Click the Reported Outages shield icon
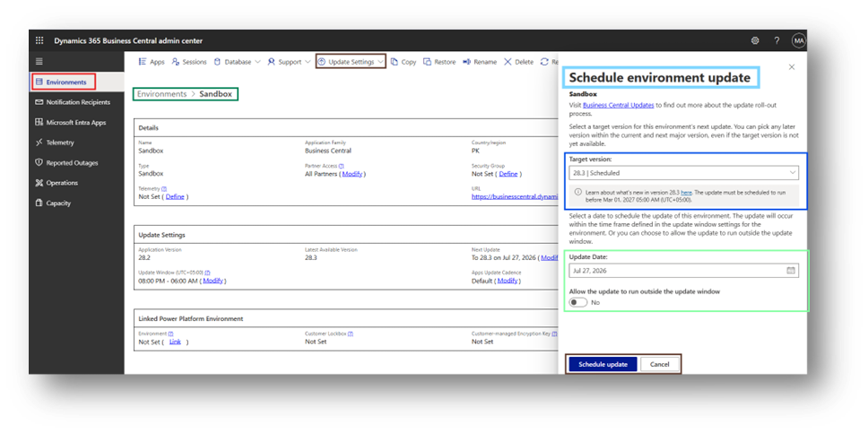Viewport: 868px width, 433px height. (x=39, y=163)
